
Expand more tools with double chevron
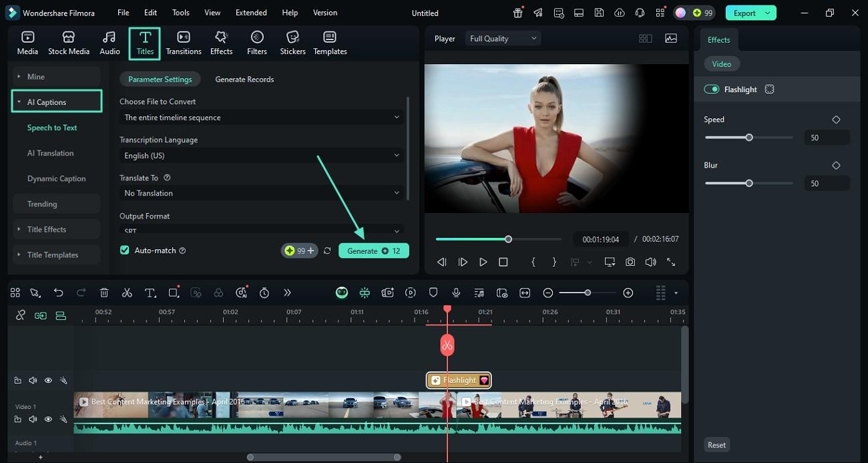pyautogui.click(x=287, y=293)
